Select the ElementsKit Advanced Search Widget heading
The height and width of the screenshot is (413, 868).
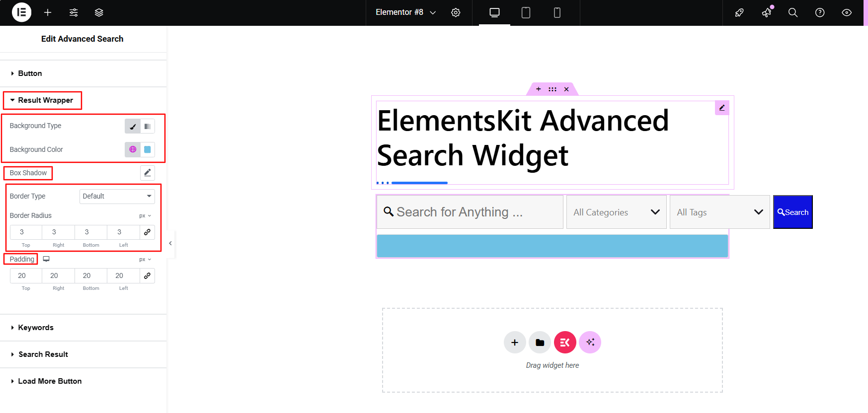coord(523,138)
